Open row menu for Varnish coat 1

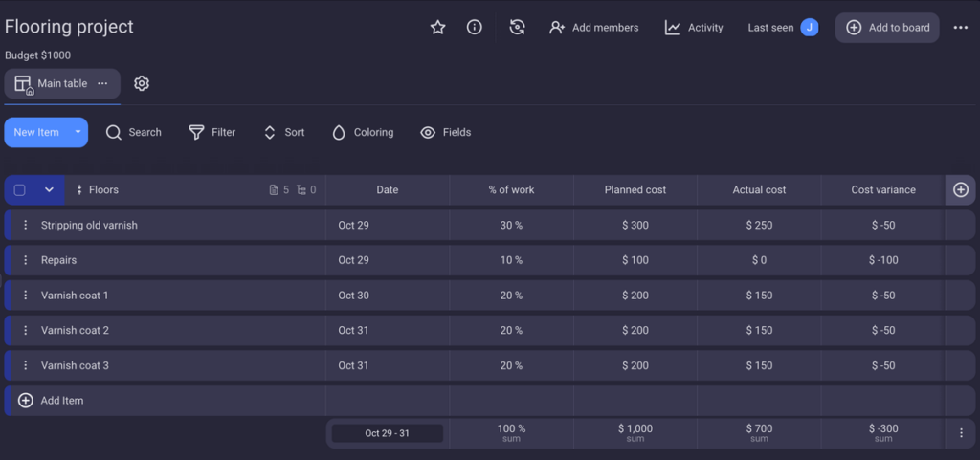26,296
